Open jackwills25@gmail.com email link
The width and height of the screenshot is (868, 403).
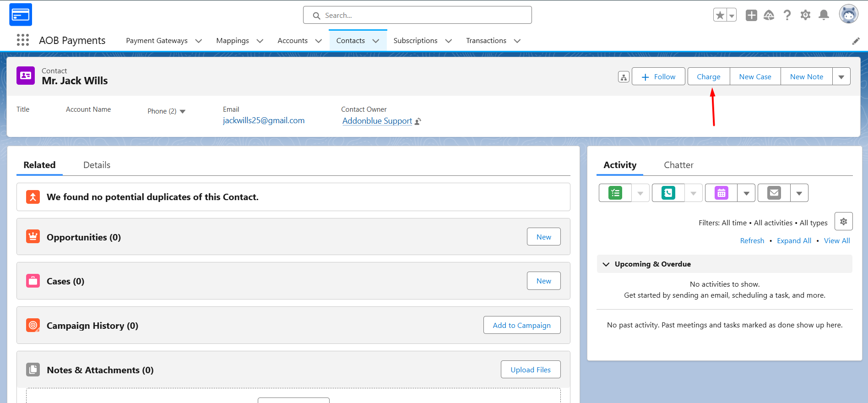[x=264, y=120]
